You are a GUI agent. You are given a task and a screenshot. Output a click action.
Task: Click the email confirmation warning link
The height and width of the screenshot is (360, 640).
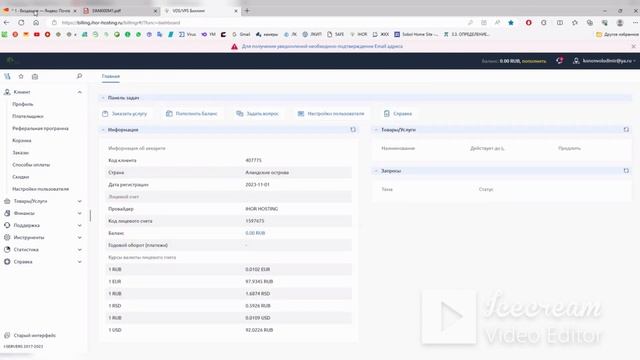coord(322,47)
